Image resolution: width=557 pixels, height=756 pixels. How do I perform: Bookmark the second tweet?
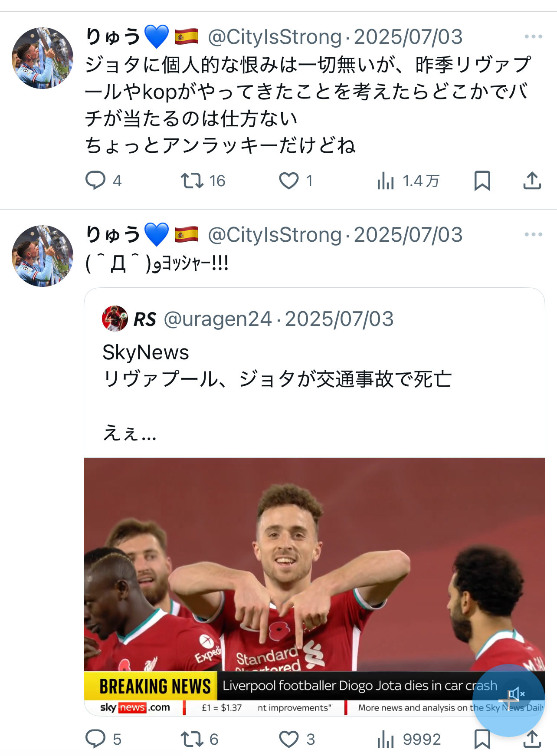(482, 739)
